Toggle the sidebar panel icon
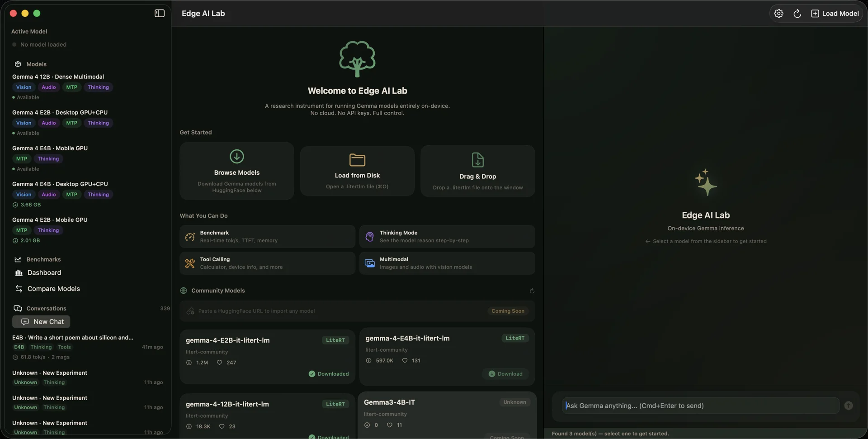 [159, 13]
